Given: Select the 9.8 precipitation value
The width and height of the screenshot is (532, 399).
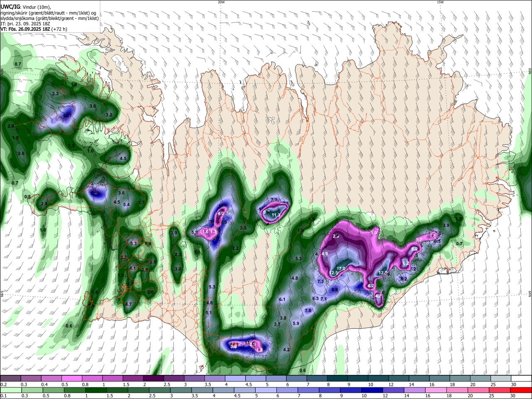Looking at the screenshot, I should click(x=335, y=290).
